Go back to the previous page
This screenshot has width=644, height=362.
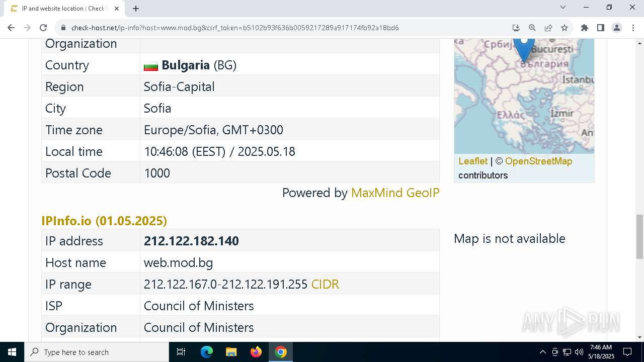pos(11,28)
